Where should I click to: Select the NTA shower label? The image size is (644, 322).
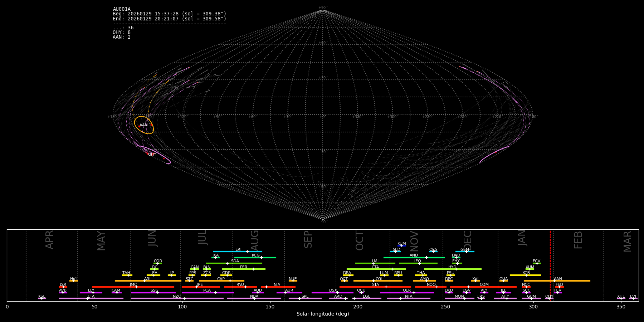(x=409, y=297)
